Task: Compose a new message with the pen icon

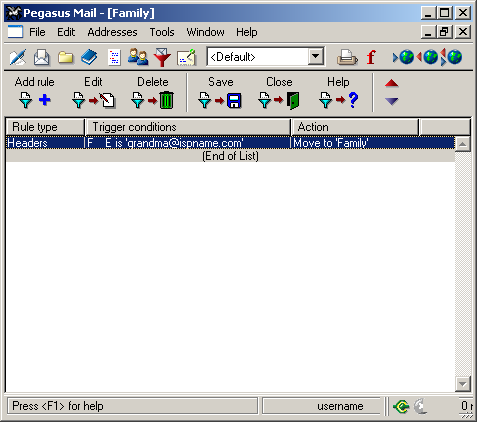Action: tap(17, 57)
